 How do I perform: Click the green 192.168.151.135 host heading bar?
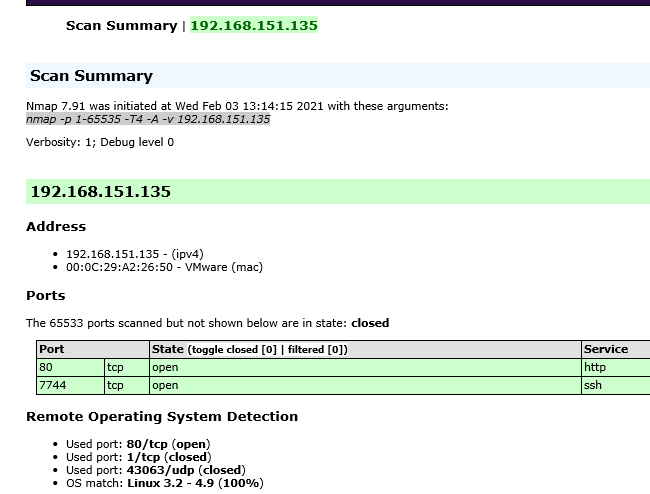[337, 192]
